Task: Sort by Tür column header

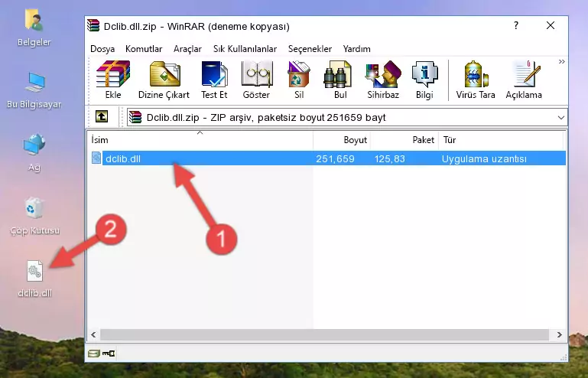Action: 501,140
